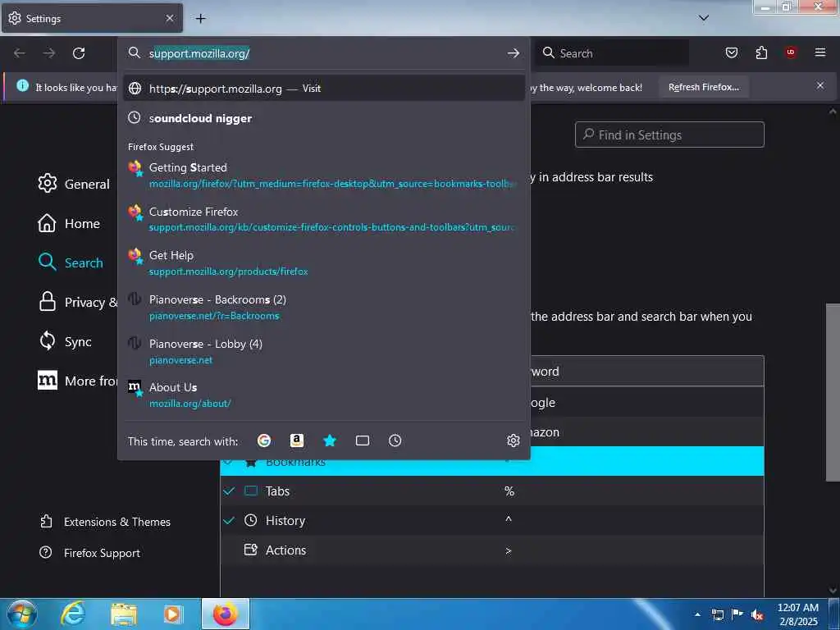840x630 pixels.
Task: Go back using the browser back arrow
Action: pyautogui.click(x=20, y=53)
